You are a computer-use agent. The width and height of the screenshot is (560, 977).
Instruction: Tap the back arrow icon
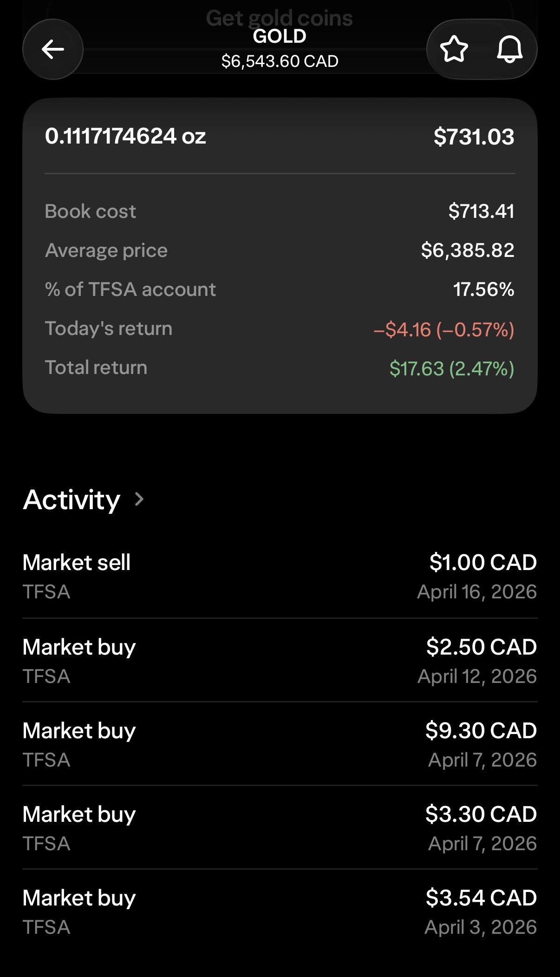click(53, 49)
